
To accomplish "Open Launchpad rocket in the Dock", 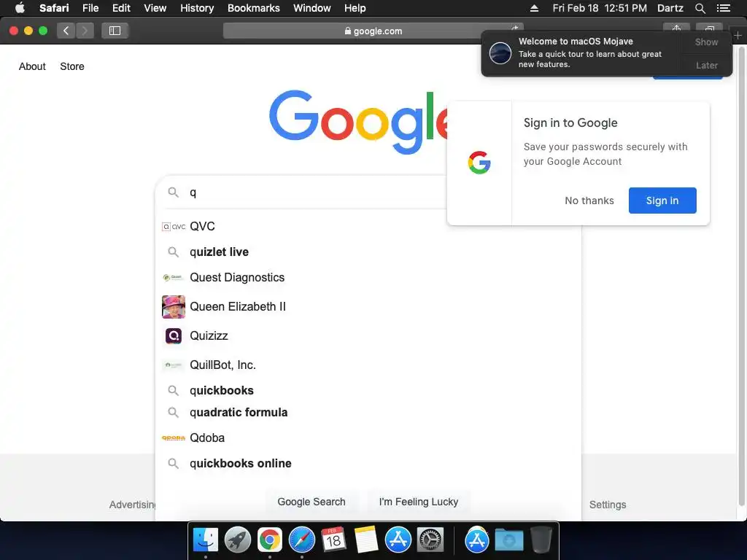I will [x=238, y=540].
